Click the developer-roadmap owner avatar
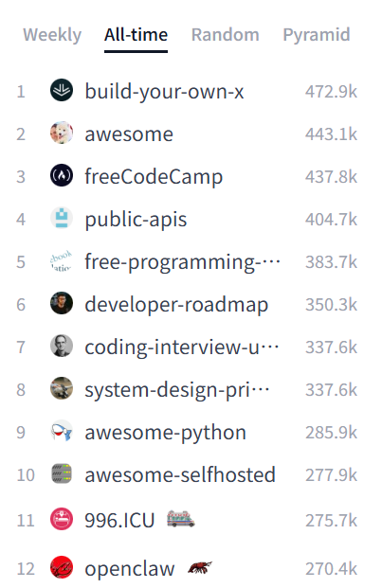382x588 pixels. (62, 303)
